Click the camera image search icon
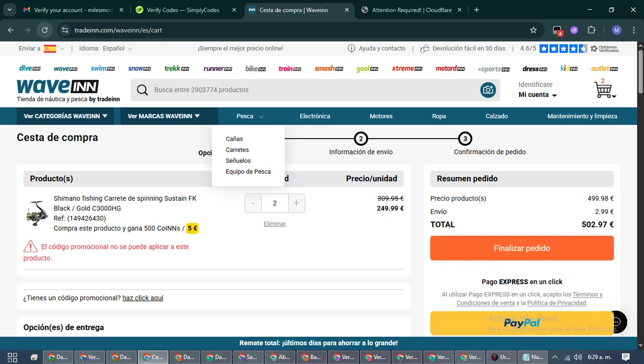The width and height of the screenshot is (644, 364). point(488,90)
